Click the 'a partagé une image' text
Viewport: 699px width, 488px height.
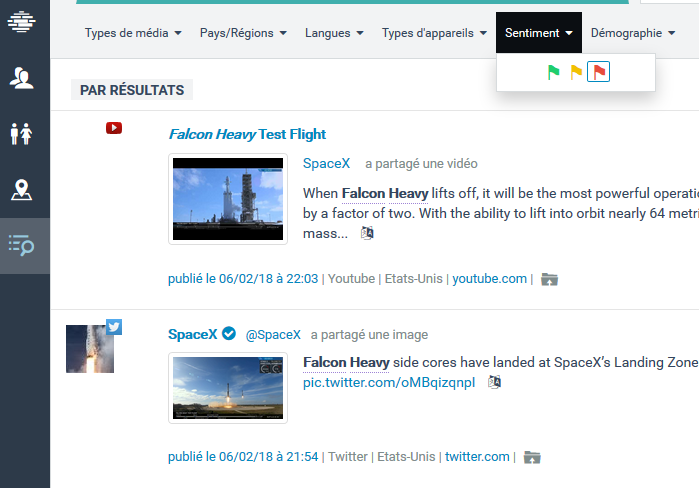[x=369, y=335]
